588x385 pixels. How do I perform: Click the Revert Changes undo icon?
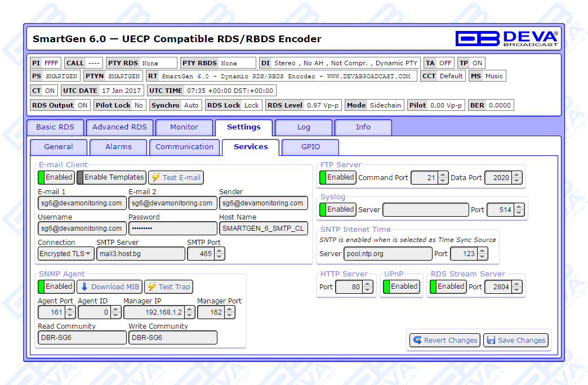coord(417,340)
